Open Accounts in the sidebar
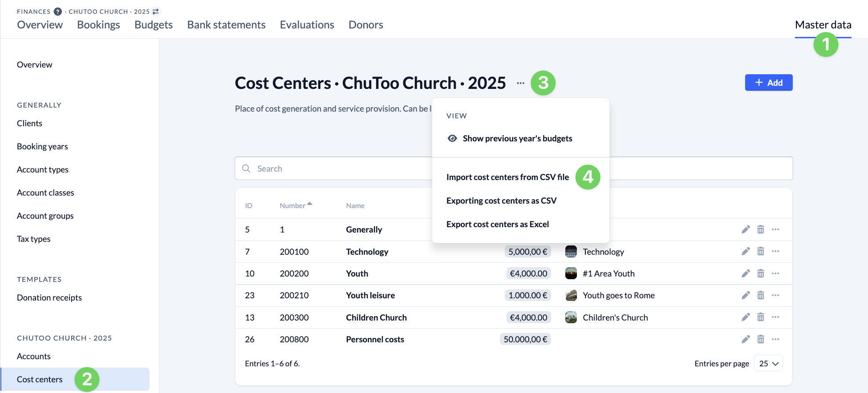Screen dimensions: 868x393 pos(34,356)
